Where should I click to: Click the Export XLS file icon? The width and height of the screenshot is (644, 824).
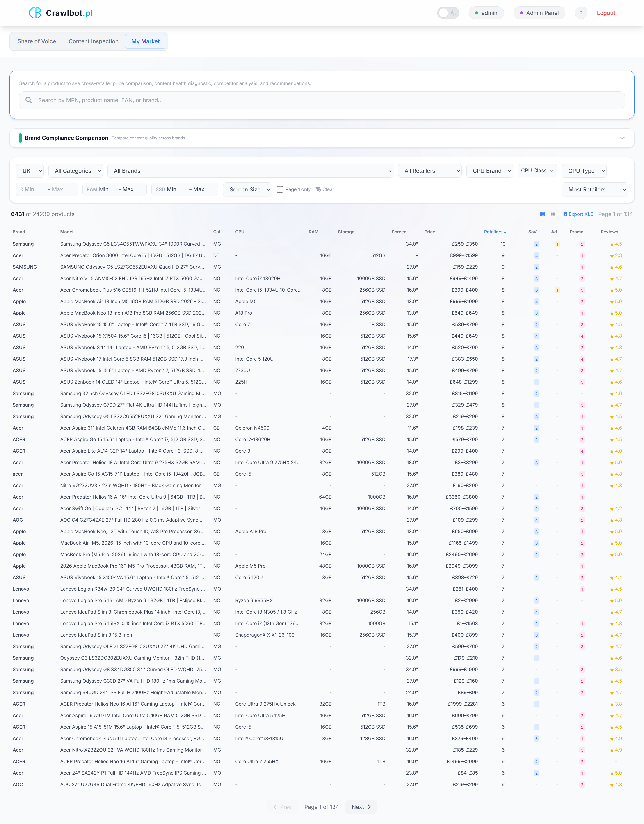[x=565, y=214]
